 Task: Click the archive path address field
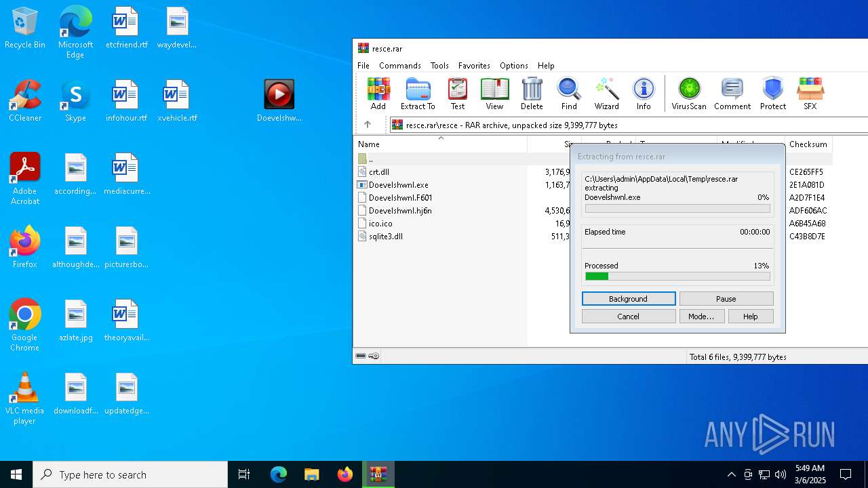click(629, 125)
